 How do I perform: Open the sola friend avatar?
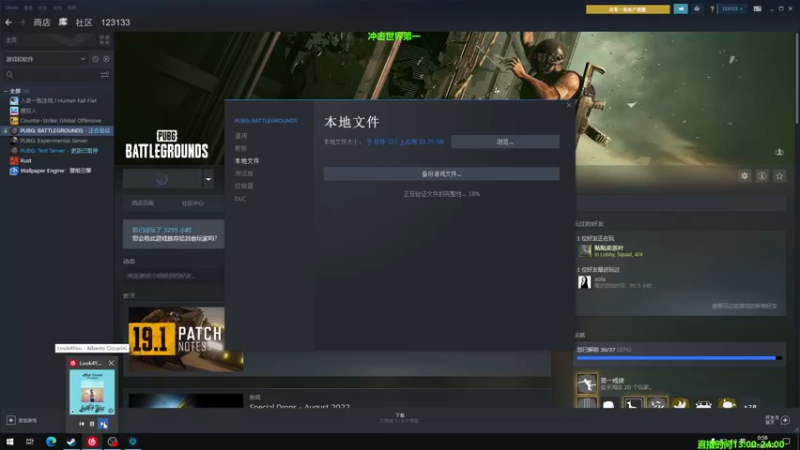coord(585,282)
